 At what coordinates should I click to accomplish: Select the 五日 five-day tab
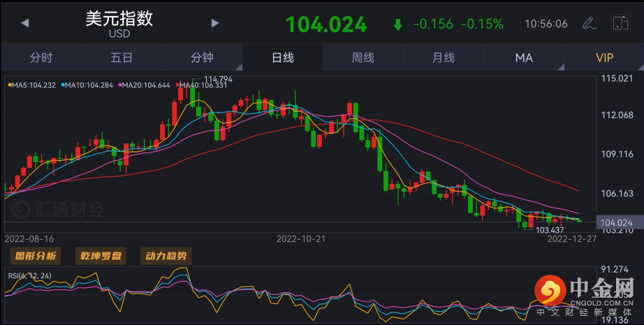(x=122, y=58)
